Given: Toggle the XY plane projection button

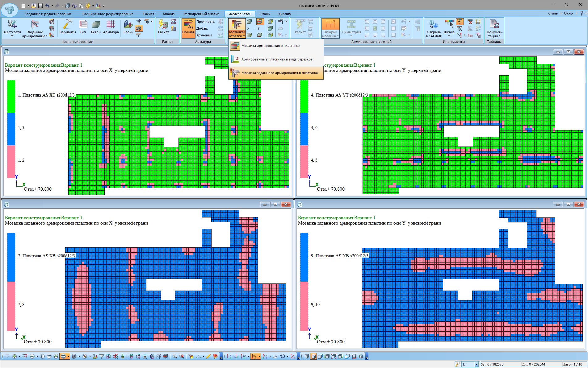Looking at the screenshot, I should click(x=254, y=356).
